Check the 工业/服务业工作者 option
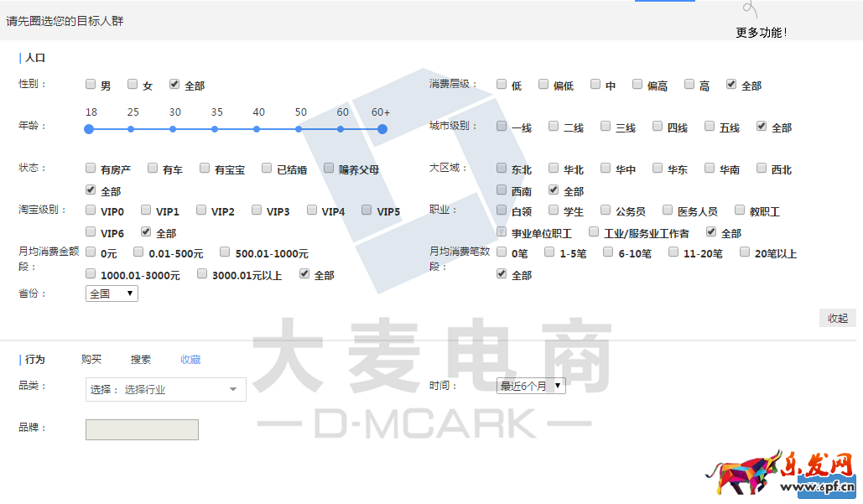 pyautogui.click(x=594, y=231)
